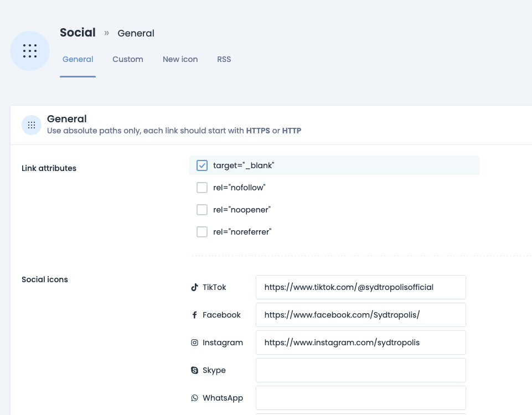532x415 pixels.
Task: Click the General section heading
Action: [x=67, y=118]
